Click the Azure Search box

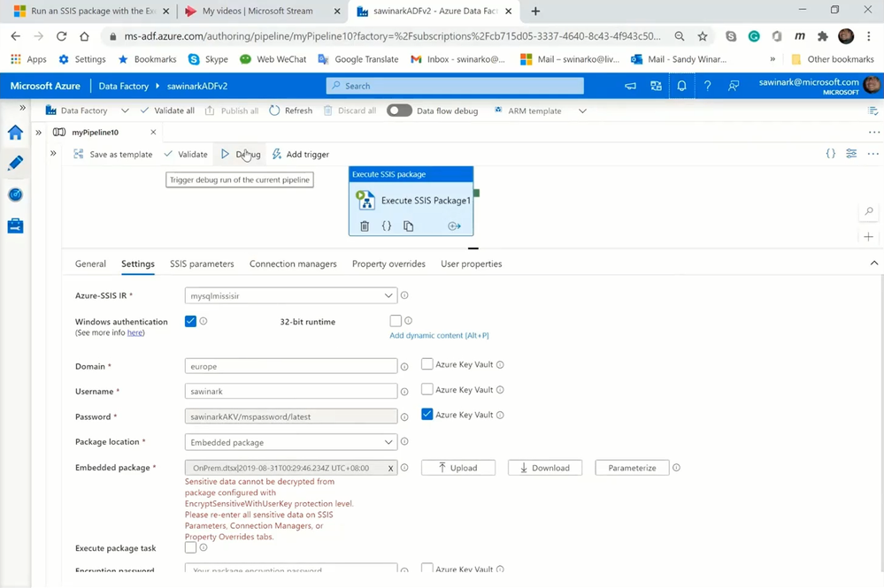(x=455, y=86)
